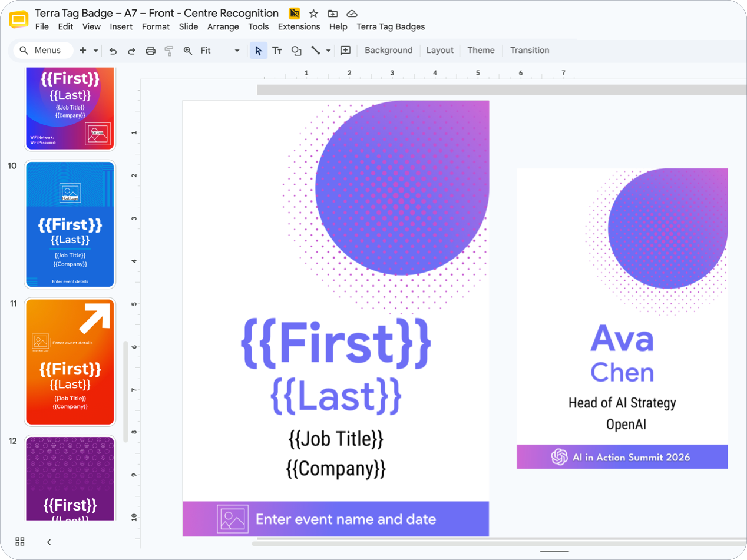Select slide 10 blue badge thumbnail
Viewport: 747px width, 560px height.
(x=70, y=224)
